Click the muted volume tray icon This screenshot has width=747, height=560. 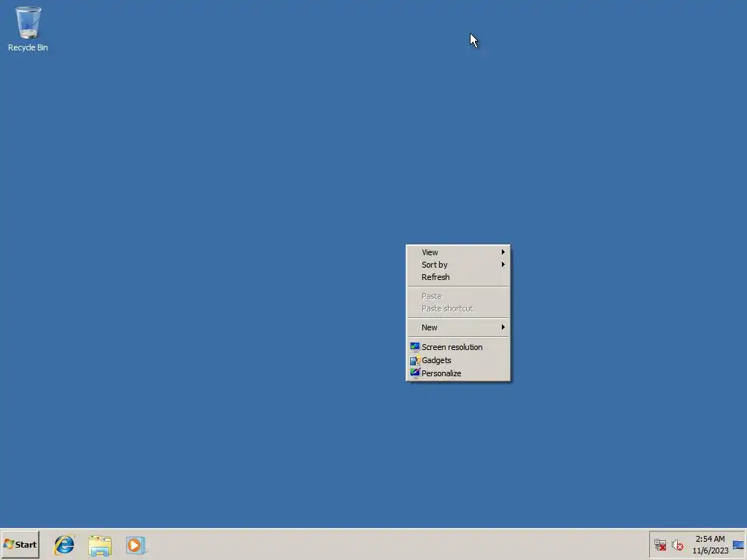(x=677, y=545)
